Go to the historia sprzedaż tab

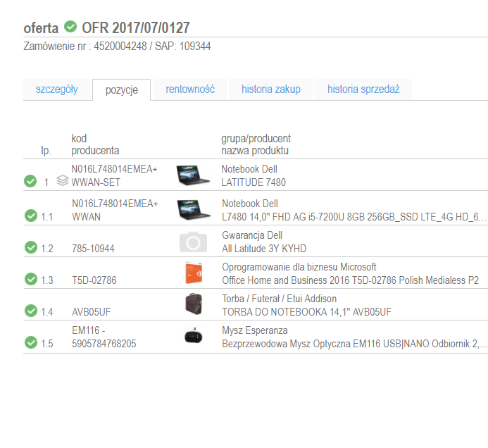click(x=363, y=89)
